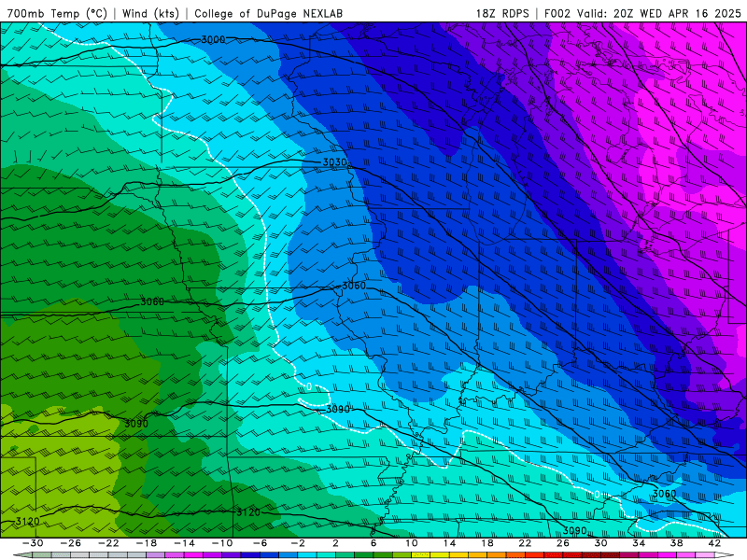Select the 26 label on the temperature scale

click(563, 543)
